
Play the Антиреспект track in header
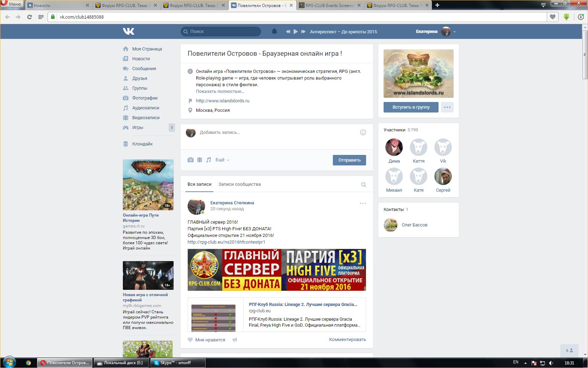[x=296, y=32]
